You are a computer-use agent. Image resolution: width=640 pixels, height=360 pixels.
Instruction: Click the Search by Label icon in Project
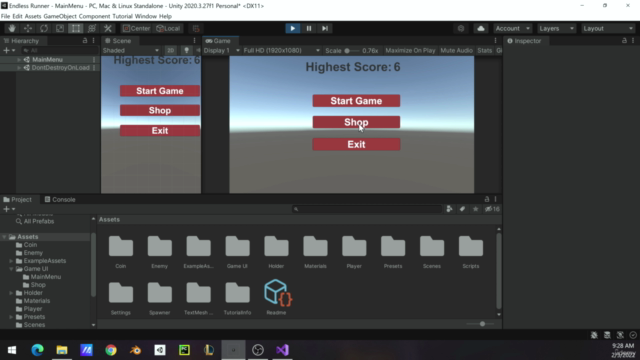point(462,209)
